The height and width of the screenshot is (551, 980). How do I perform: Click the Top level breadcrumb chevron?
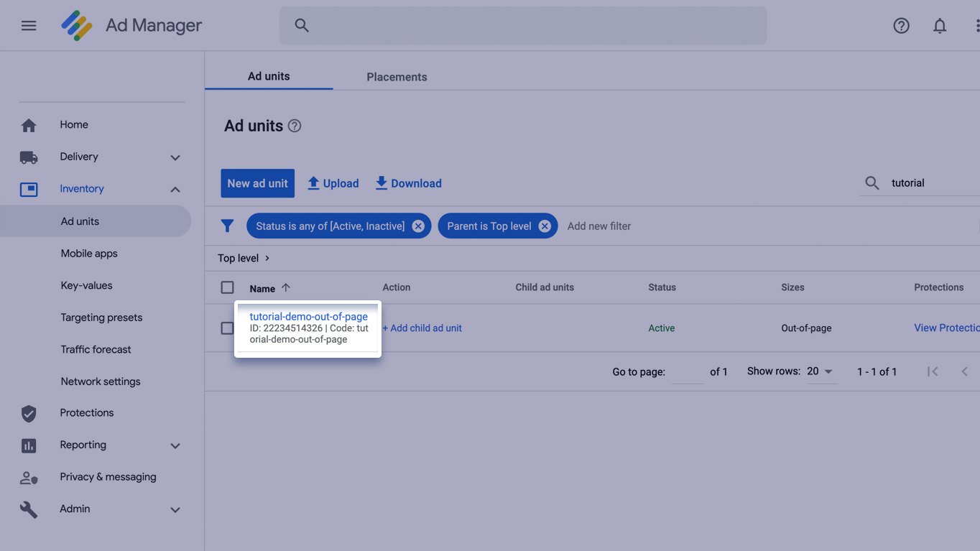coord(267,258)
